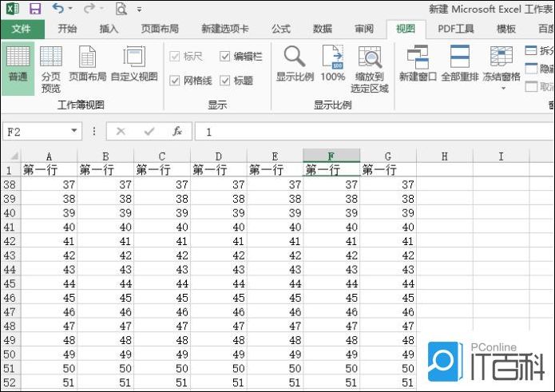Click empty cell H41
This screenshot has width=555, height=392.
tap(445, 227)
